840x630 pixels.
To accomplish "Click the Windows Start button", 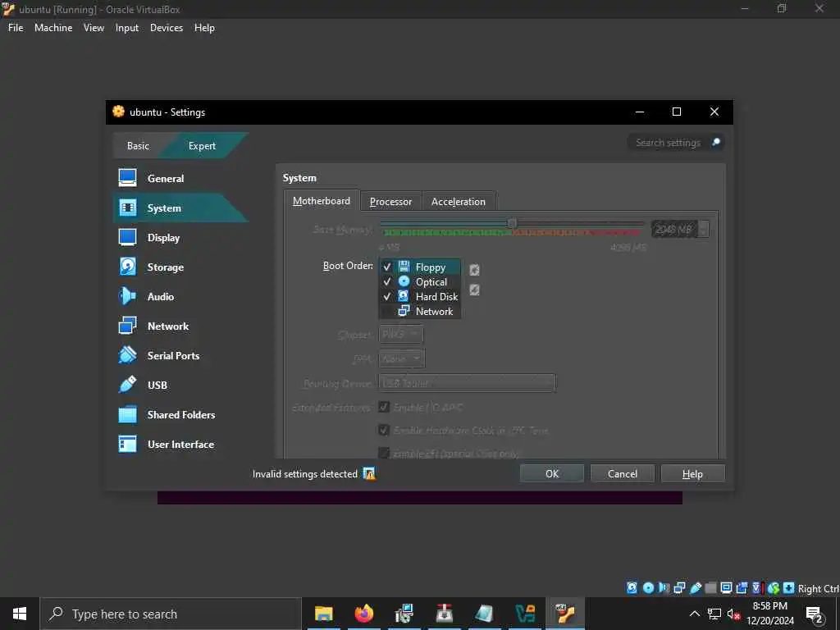I will tap(20, 614).
